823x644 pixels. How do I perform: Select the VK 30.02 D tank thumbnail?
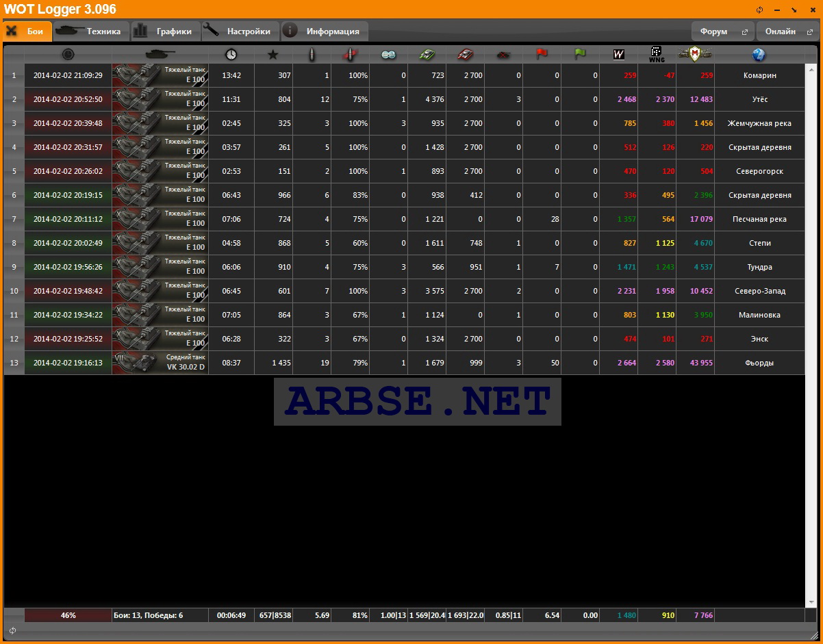(160, 363)
